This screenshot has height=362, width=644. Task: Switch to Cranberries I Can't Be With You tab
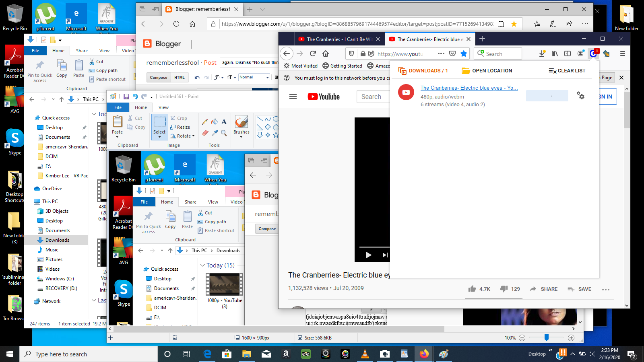point(339,39)
